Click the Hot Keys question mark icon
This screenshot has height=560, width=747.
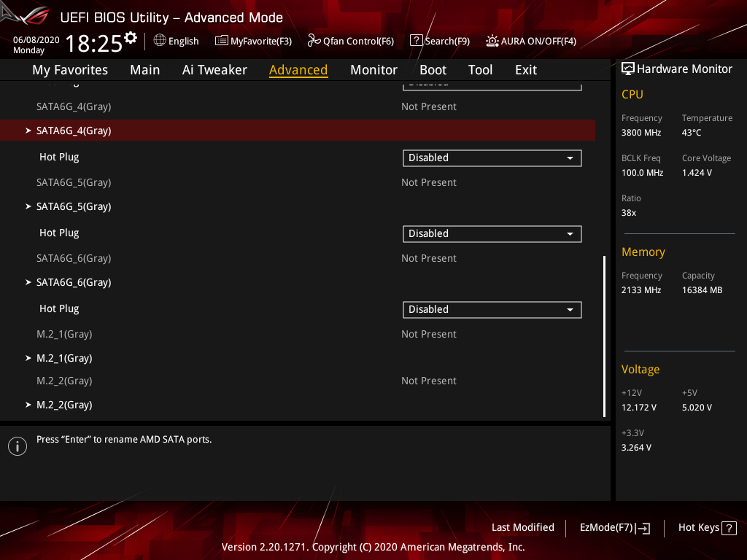tap(729, 528)
